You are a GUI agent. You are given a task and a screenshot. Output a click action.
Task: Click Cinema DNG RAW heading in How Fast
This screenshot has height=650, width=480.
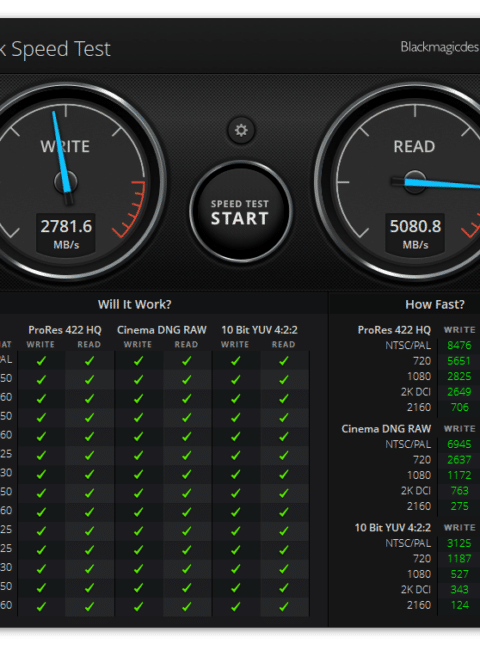[386, 429]
